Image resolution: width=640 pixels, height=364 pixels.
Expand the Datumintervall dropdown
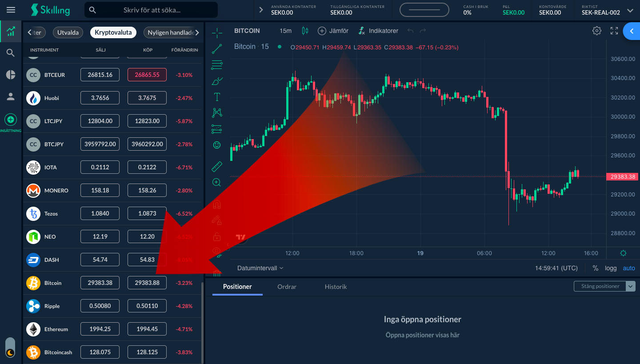click(260, 268)
